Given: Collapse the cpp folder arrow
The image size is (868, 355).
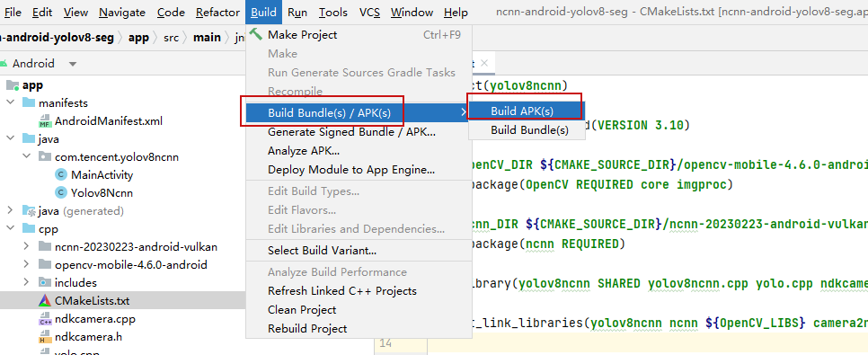Looking at the screenshot, I should 10,229.
